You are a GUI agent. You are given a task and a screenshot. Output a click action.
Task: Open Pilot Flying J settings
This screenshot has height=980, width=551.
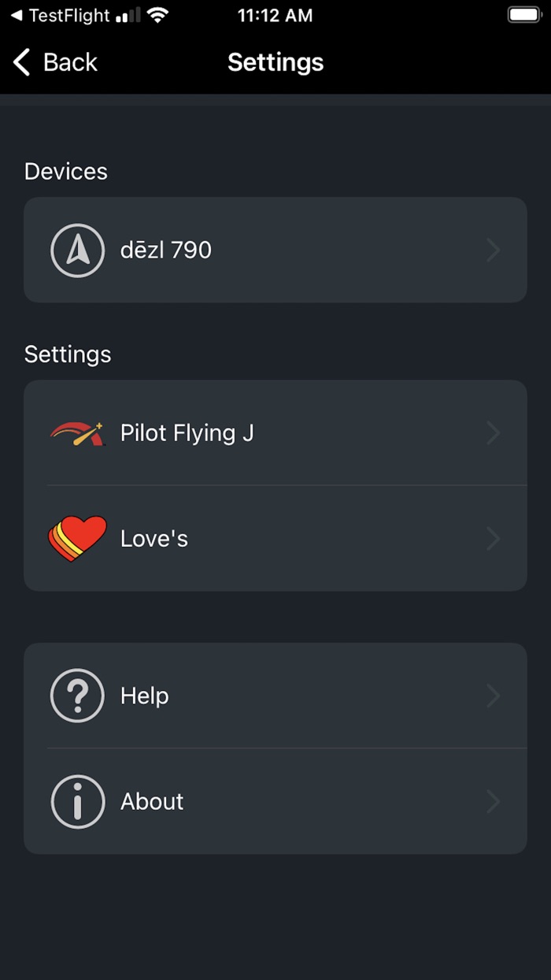point(187,433)
